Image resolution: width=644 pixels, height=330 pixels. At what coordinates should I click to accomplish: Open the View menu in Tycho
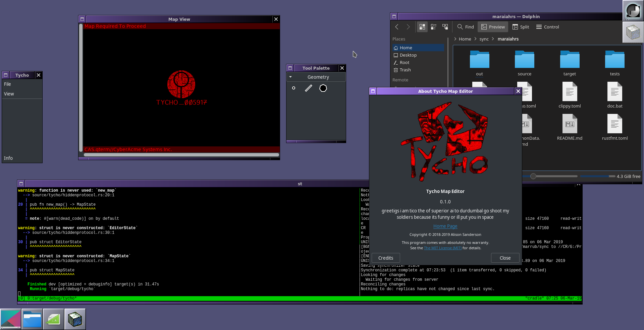click(x=9, y=94)
